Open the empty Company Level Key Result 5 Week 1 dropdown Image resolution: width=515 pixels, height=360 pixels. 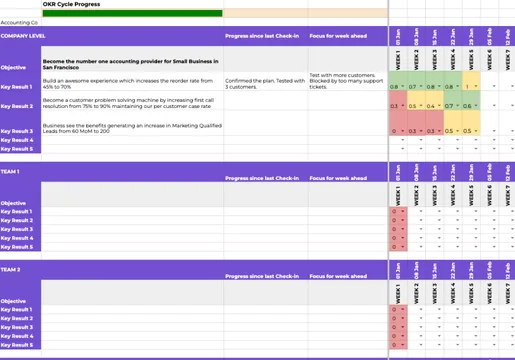(x=403, y=149)
